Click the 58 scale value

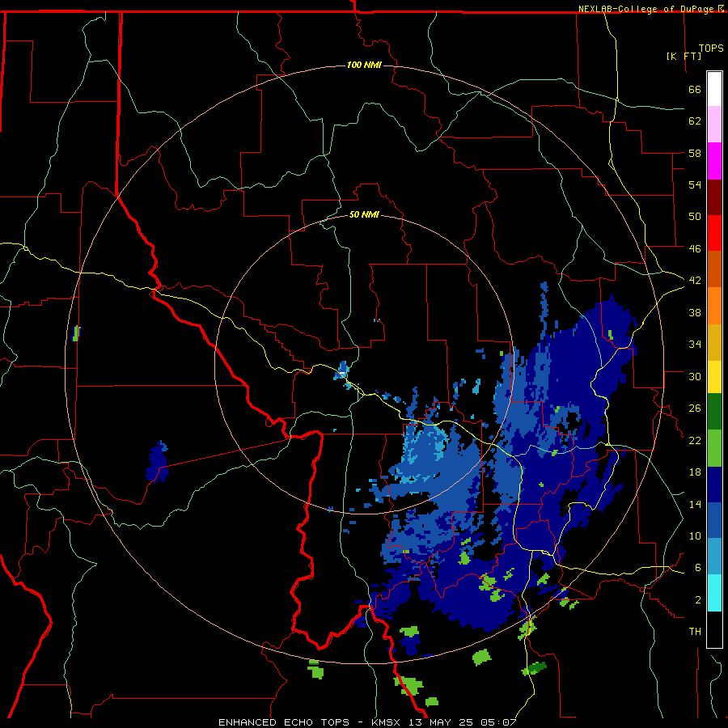(695, 153)
